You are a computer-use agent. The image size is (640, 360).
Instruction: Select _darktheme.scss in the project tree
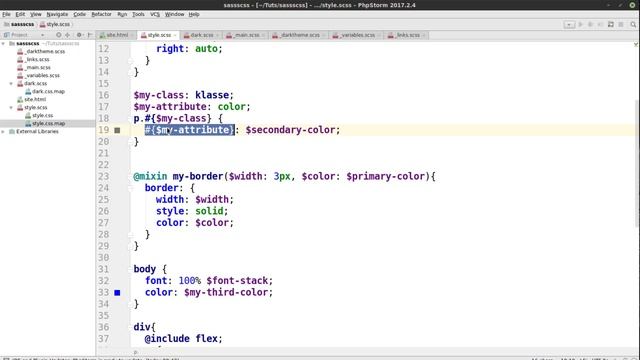tap(45, 51)
